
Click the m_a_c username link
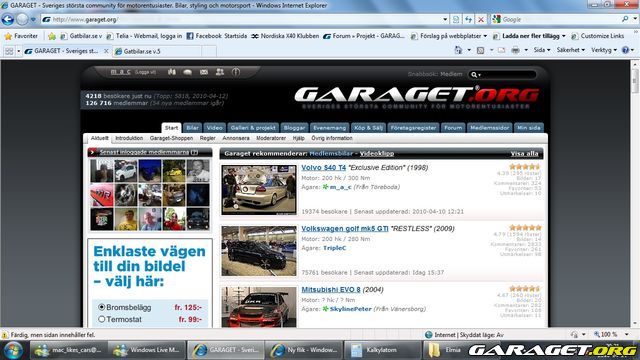click(x=120, y=72)
